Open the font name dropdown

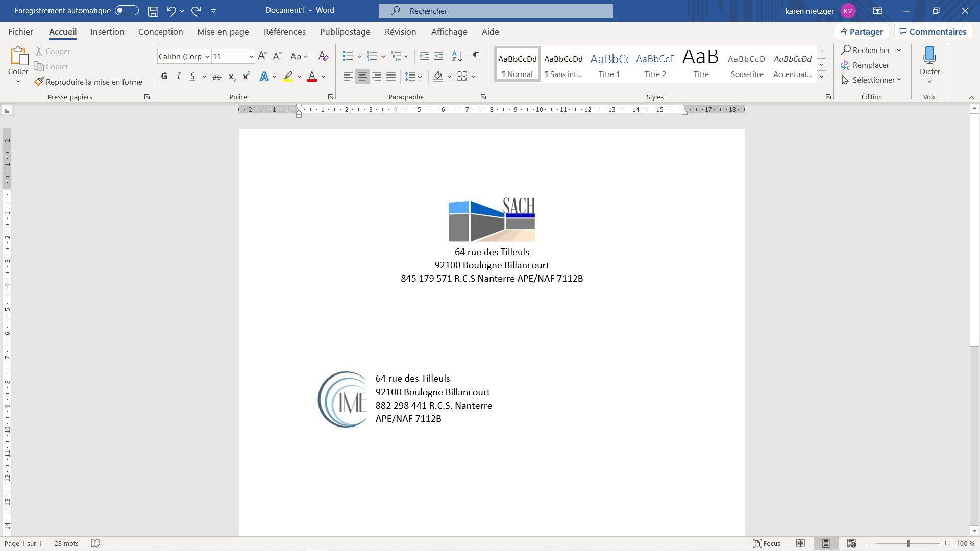[x=207, y=57]
